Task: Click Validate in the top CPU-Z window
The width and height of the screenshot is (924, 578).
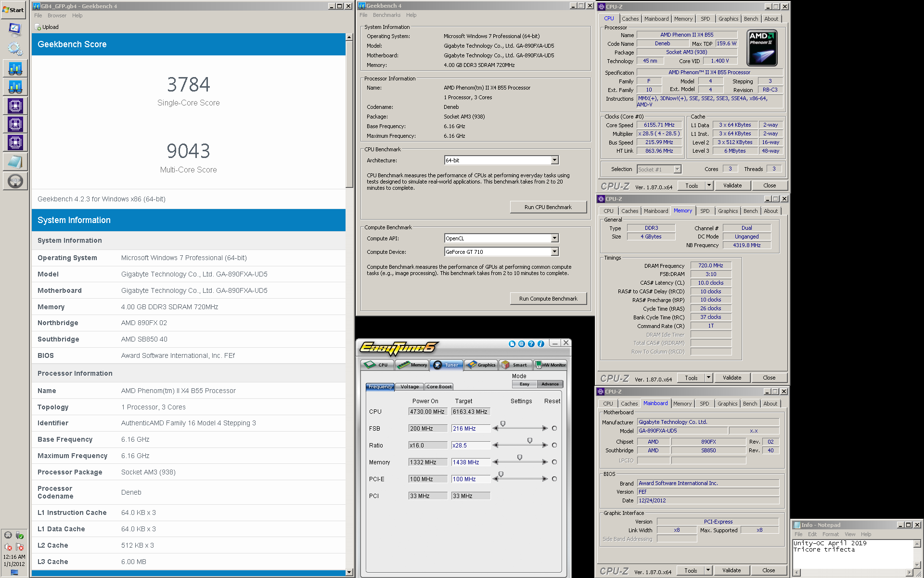Action: pos(732,185)
